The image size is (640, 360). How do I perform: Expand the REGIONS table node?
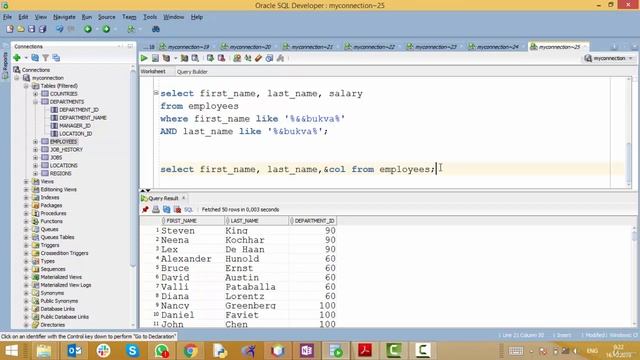click(x=36, y=173)
